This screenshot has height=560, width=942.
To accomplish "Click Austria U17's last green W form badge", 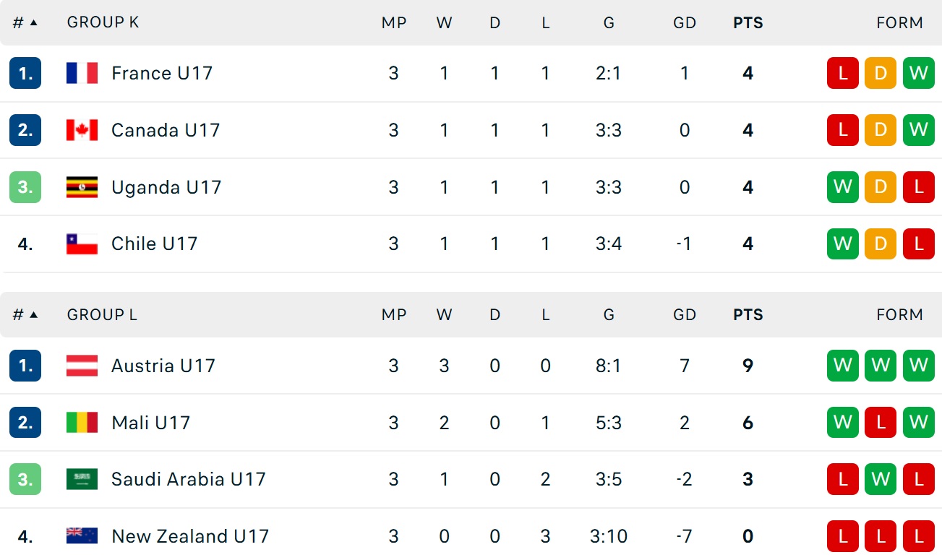I will point(918,366).
